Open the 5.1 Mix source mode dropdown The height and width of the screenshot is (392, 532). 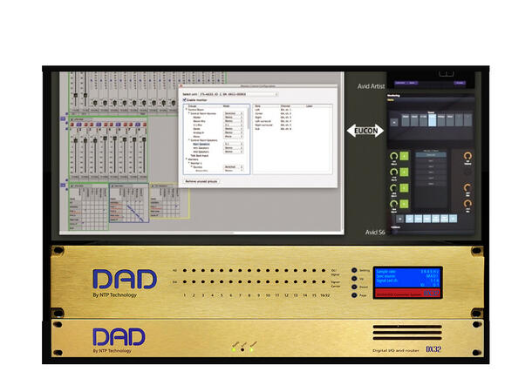[x=234, y=125]
